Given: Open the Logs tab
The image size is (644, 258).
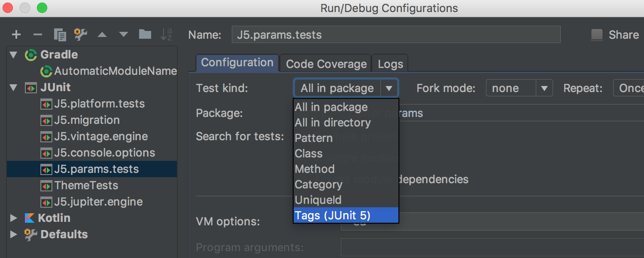Looking at the screenshot, I should click(390, 64).
